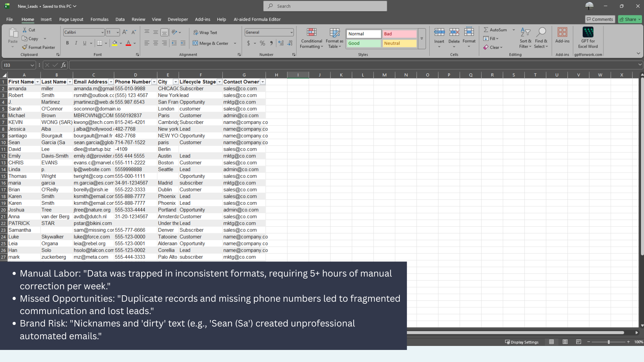Expand the Number Format General dropdown
Screen dimensions: 644x362
pyautogui.click(x=291, y=32)
